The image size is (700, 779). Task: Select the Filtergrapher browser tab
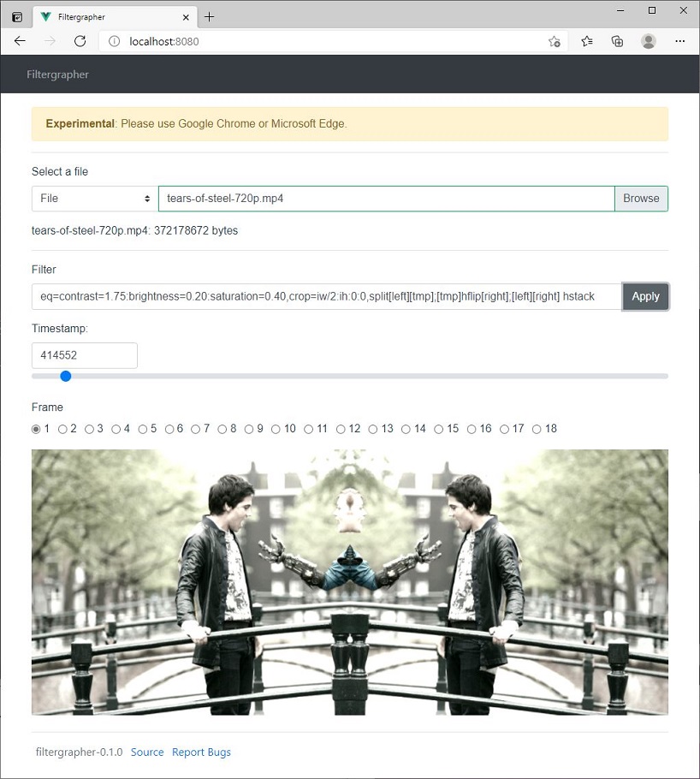(115, 17)
